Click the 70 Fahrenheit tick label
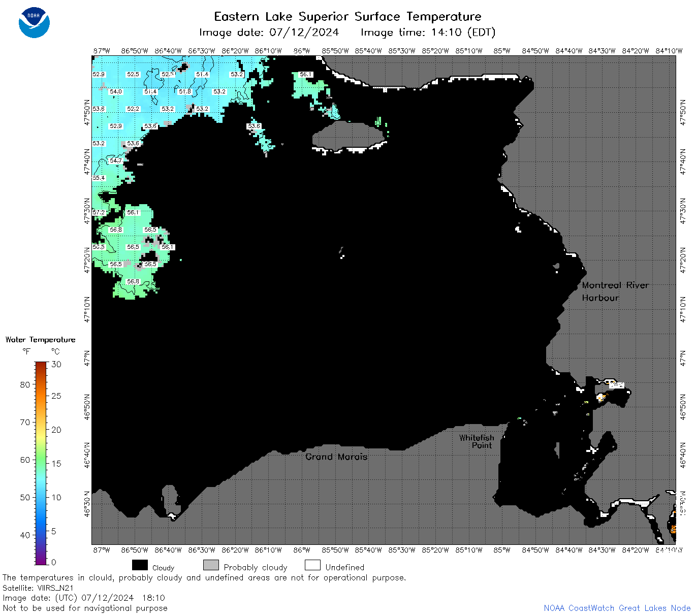 [x=25, y=422]
